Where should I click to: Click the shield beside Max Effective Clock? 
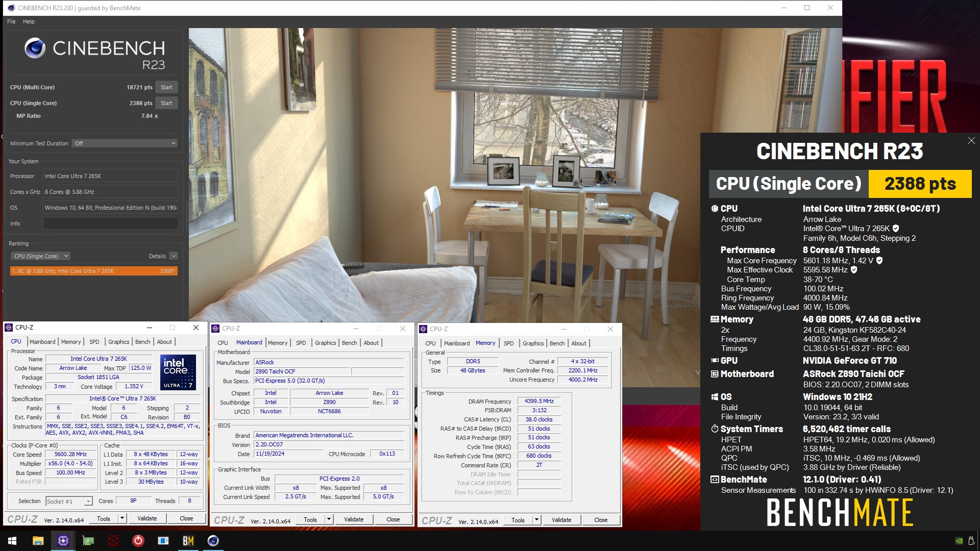[x=854, y=270]
